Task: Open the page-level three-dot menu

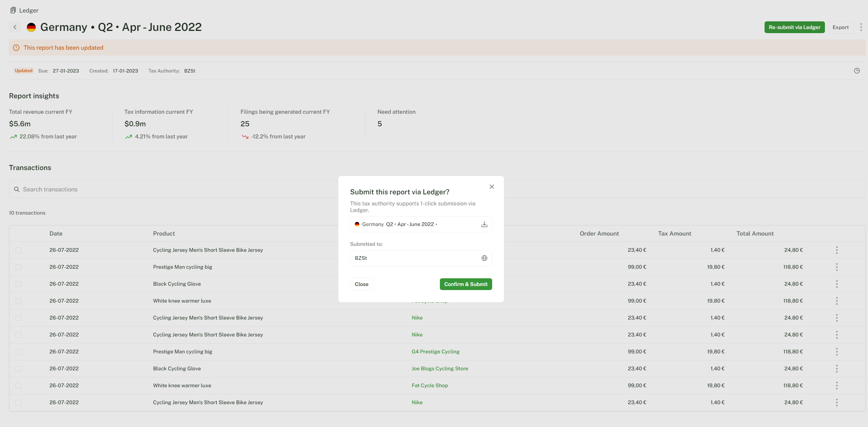Action: tap(861, 27)
